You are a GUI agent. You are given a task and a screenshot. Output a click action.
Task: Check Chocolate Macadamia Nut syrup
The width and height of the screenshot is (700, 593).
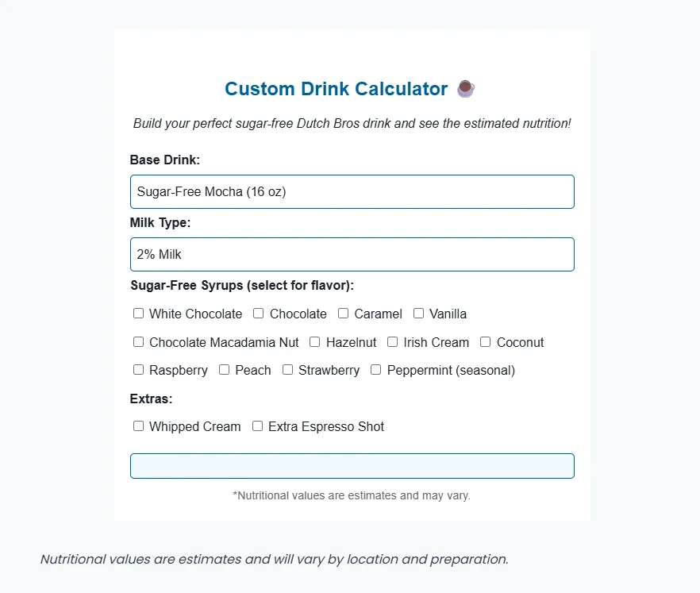[138, 342]
